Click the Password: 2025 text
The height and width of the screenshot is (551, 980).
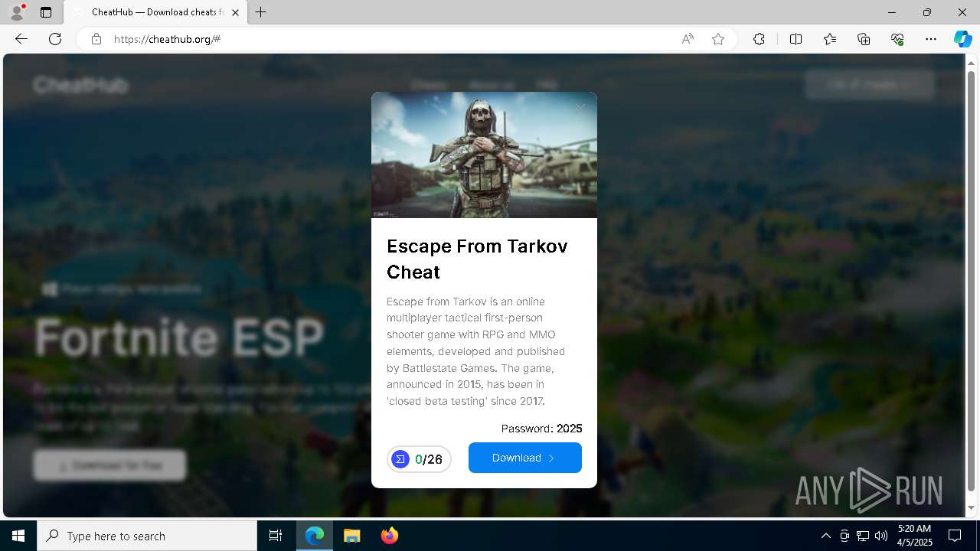point(541,429)
